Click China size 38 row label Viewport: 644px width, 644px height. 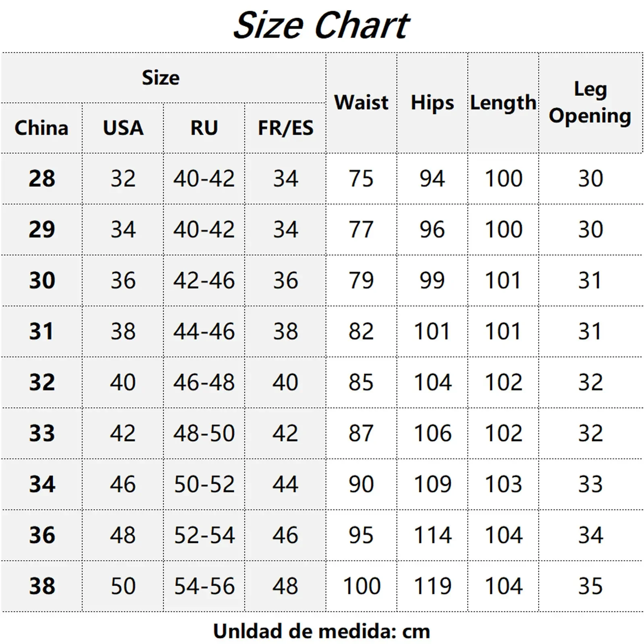tap(41, 586)
